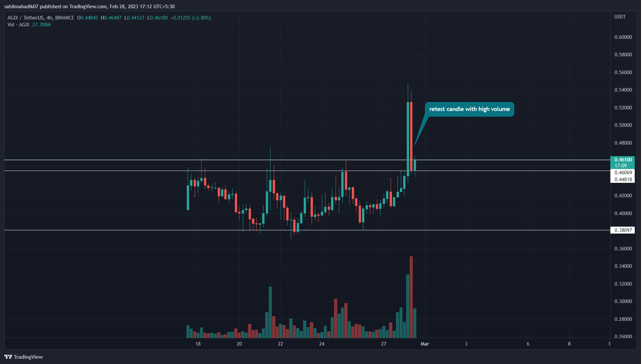Click the 0.40000 price axis tick
The image size is (641, 364).
click(623, 213)
